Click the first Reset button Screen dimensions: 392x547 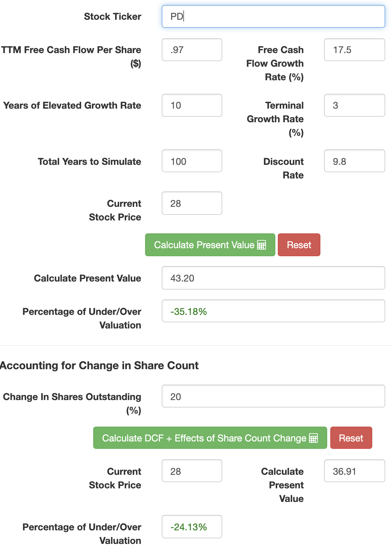click(x=298, y=245)
